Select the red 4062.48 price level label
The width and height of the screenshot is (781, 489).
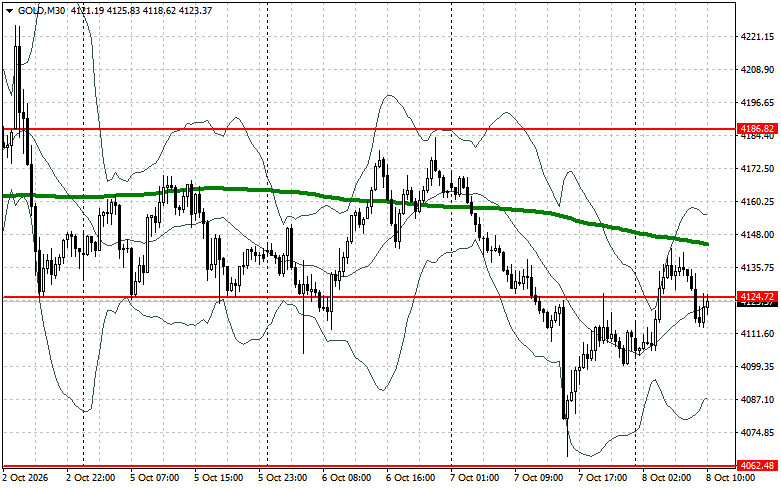coord(757,466)
